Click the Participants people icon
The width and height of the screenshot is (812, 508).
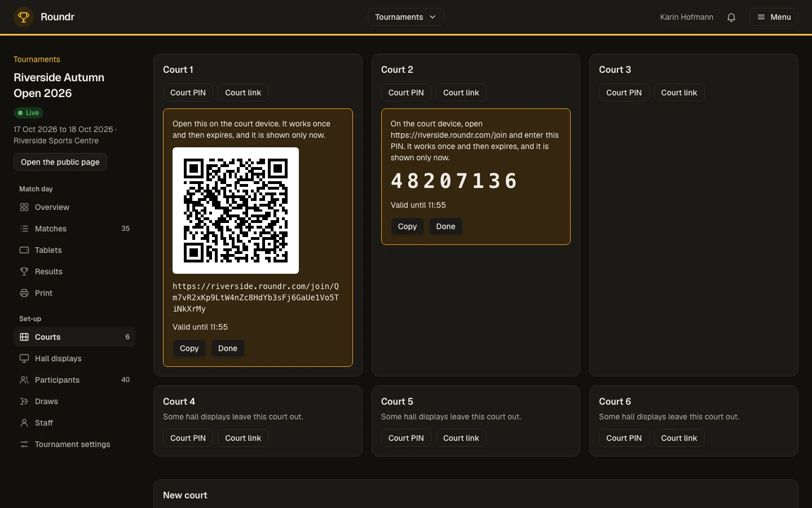24,380
